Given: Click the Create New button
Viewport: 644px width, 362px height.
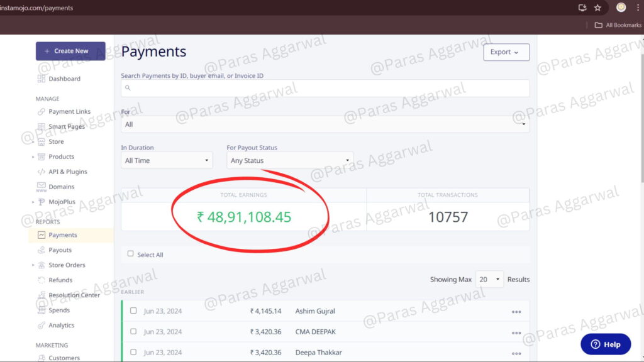Looking at the screenshot, I should tap(70, 51).
